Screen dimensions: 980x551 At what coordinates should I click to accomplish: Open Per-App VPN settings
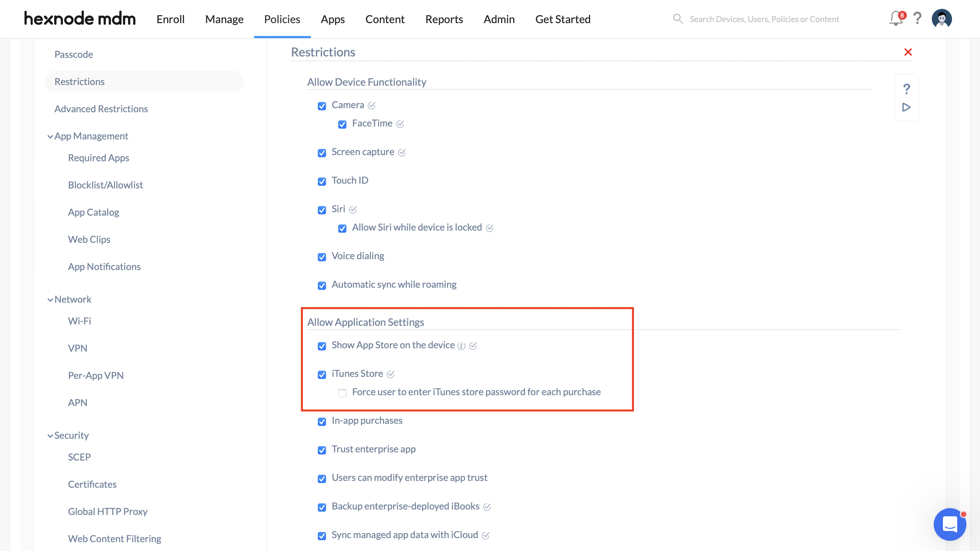96,376
